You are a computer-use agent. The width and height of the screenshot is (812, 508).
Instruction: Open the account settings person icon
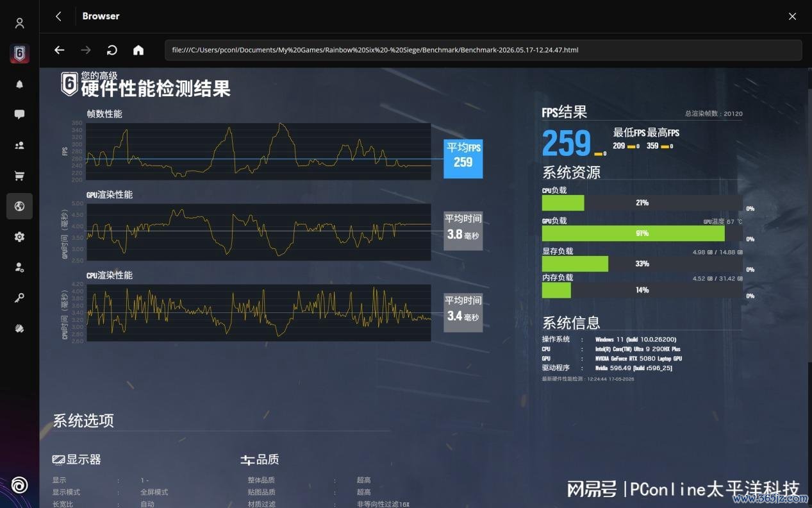coord(19,267)
